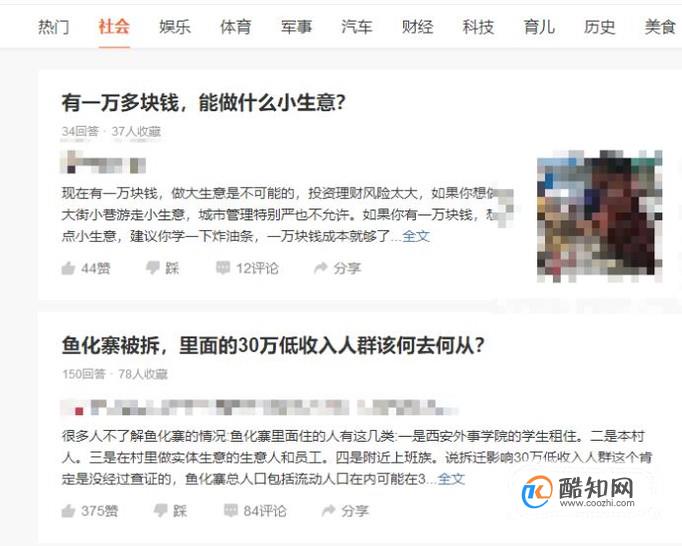Like the second answer with 375赞
Screen dimensions: 682x546
pyautogui.click(x=90, y=511)
